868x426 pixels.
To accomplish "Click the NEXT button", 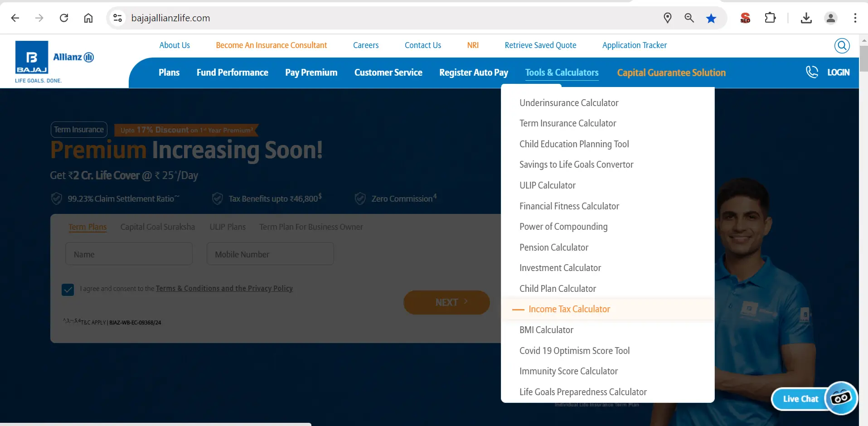I will (446, 302).
